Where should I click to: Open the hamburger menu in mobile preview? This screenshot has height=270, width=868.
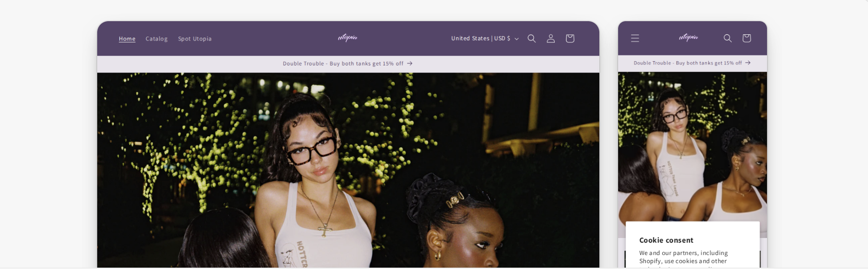pyautogui.click(x=635, y=38)
